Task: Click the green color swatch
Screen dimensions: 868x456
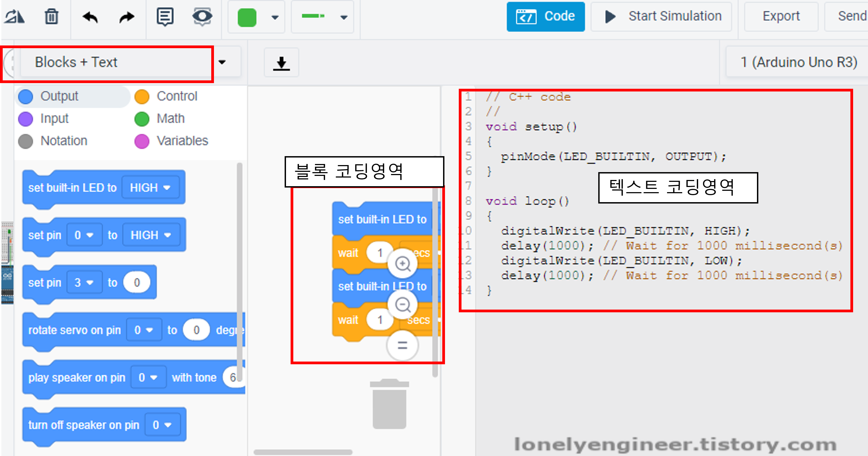Action: point(247,17)
